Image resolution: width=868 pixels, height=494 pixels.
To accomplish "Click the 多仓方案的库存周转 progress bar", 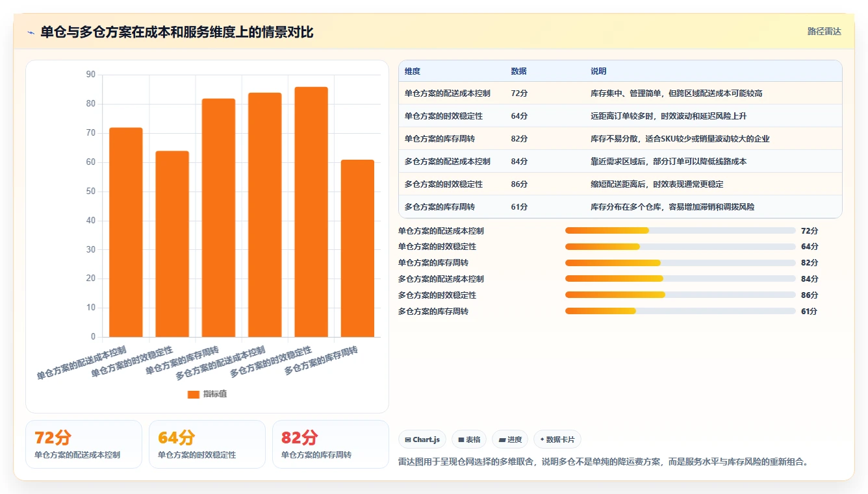I will (680, 311).
